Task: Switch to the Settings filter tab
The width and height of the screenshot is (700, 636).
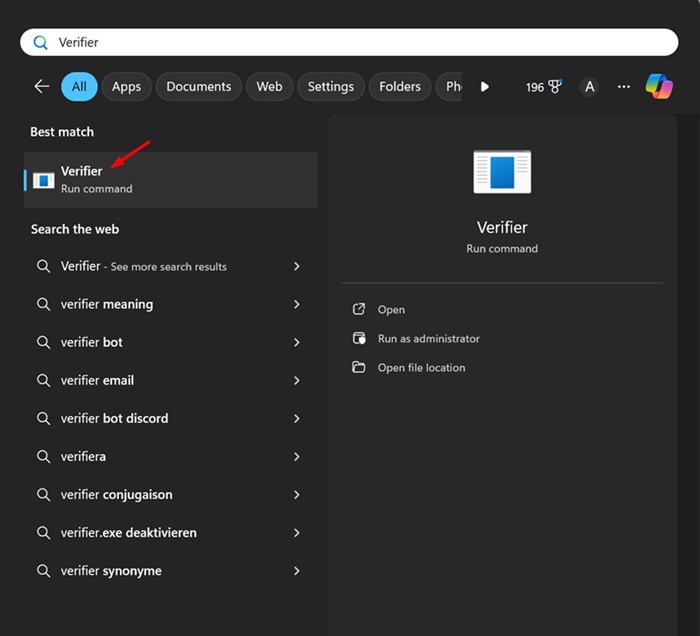Action: coord(330,87)
